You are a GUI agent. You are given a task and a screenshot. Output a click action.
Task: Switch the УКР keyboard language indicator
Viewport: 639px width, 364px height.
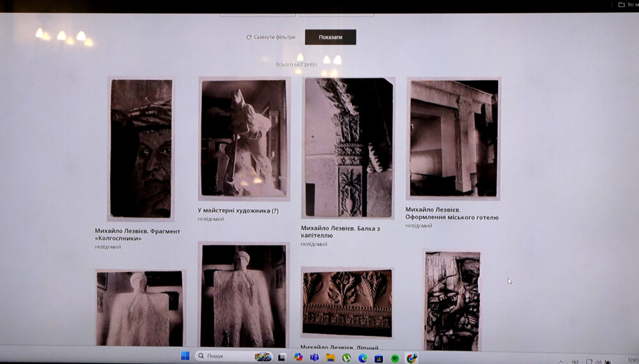(x=575, y=361)
